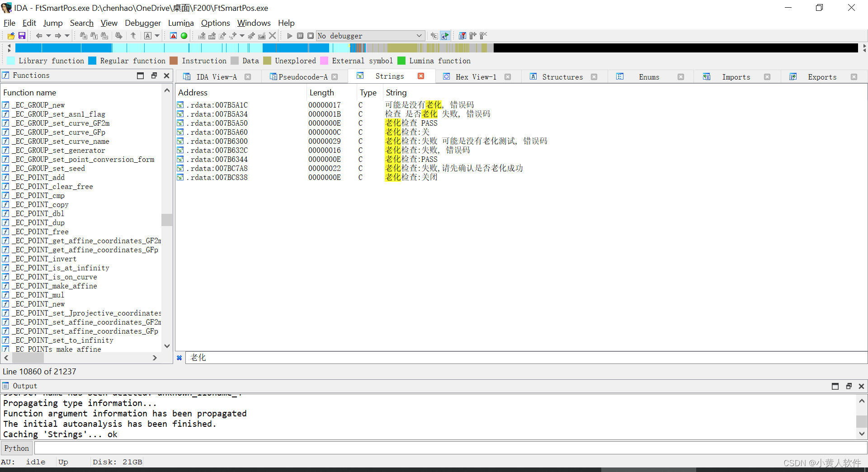
Task: Open the dropdown beside the boxed A icon
Action: click(157, 36)
